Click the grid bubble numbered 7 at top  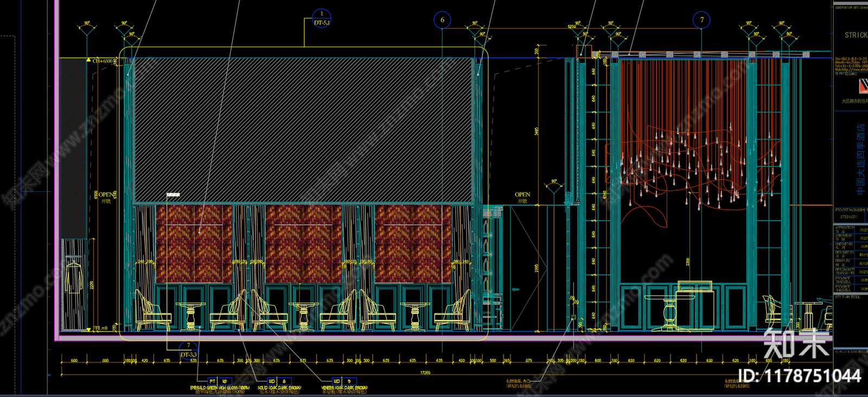click(702, 20)
